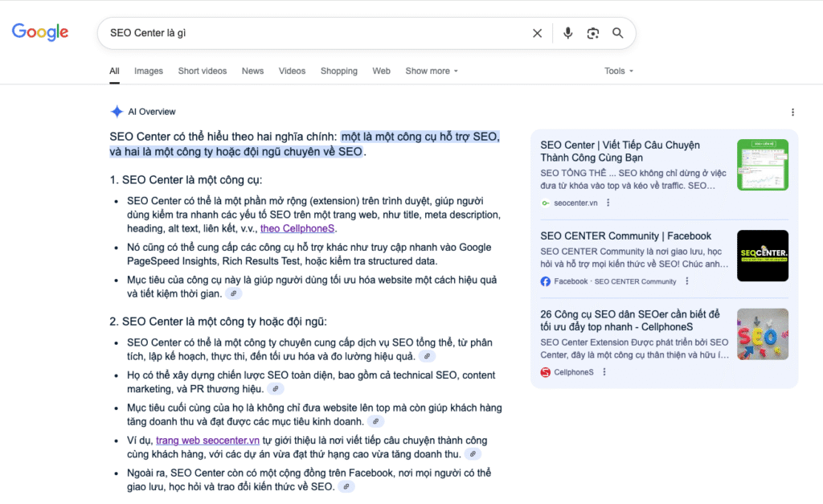Screen dimensions: 823x504
Task: Clear the search box with X icon
Action: coord(537,33)
